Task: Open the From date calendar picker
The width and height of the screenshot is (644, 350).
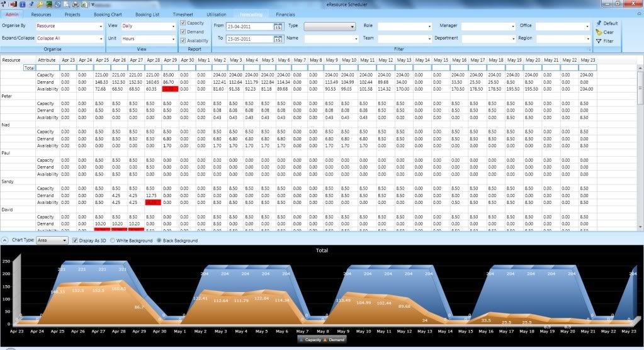Action: [278, 26]
